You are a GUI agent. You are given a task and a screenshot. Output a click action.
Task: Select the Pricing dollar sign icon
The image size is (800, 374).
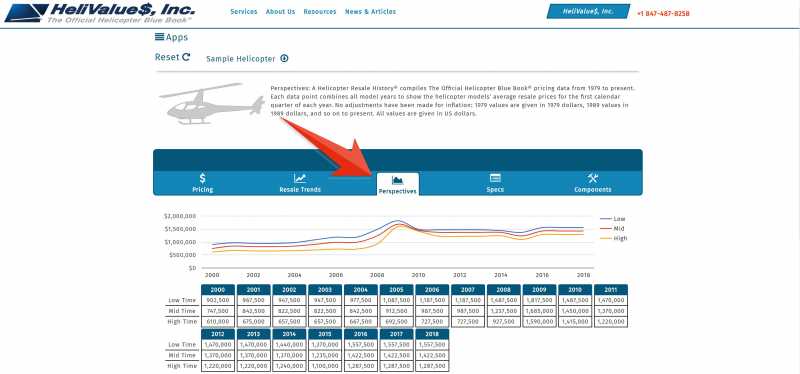(203, 178)
